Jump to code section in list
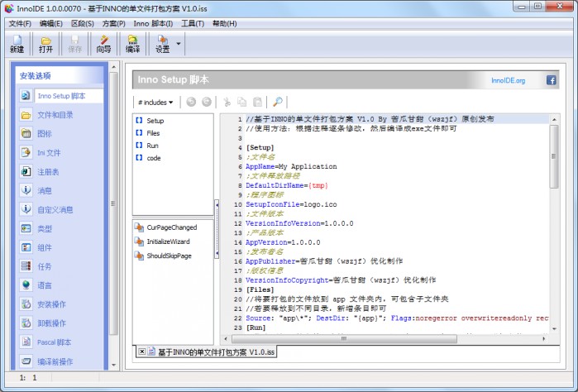Screen dimensions: 578x392 (x=148, y=158)
